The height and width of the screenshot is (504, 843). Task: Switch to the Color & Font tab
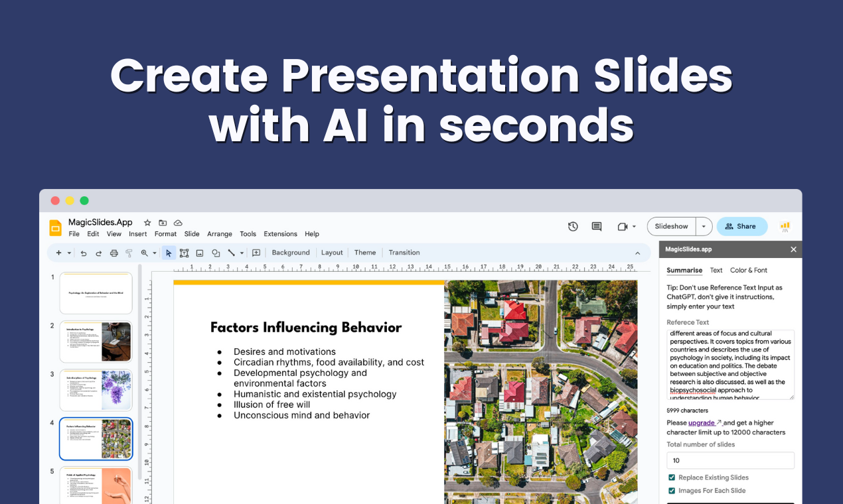[x=749, y=270]
